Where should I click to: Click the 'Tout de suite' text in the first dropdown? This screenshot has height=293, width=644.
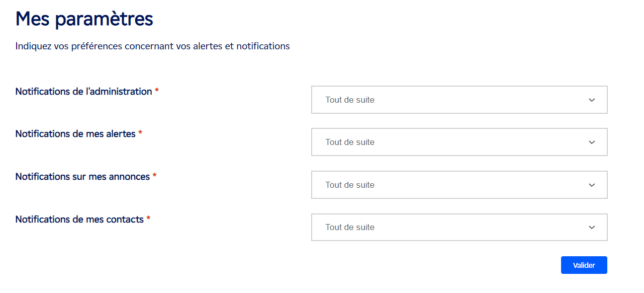350,100
